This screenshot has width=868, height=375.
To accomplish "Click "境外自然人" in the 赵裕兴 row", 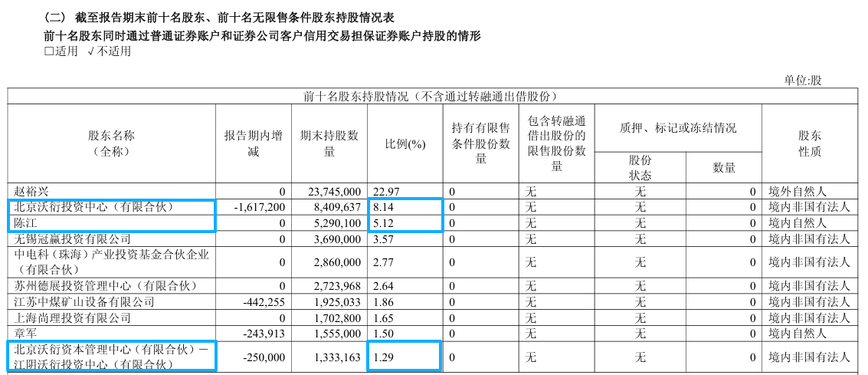I will click(x=798, y=192).
